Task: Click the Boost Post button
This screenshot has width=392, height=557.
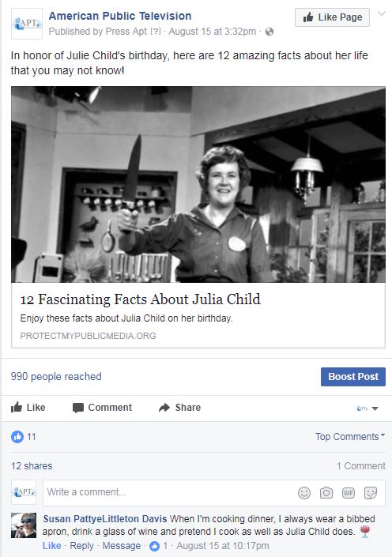Action: coord(353,377)
